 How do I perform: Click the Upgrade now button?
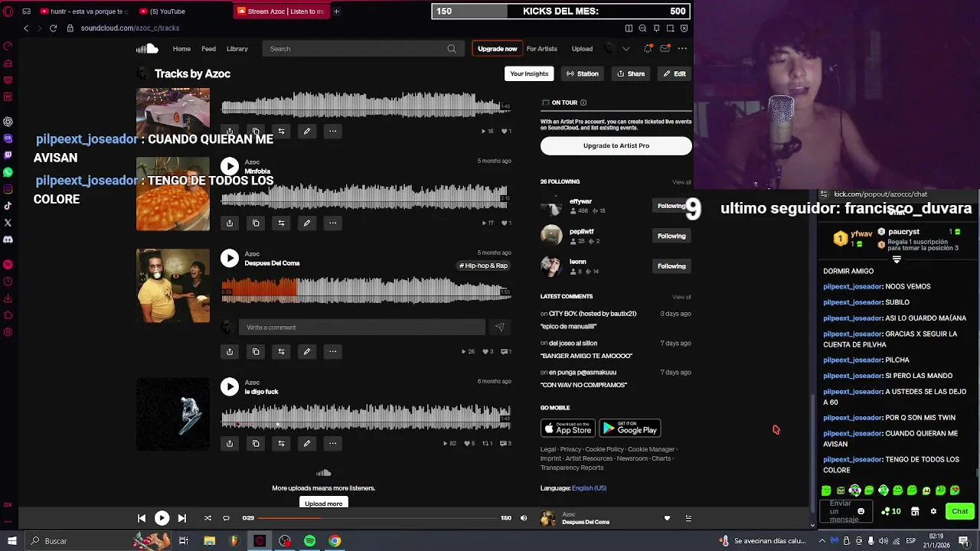pos(498,49)
